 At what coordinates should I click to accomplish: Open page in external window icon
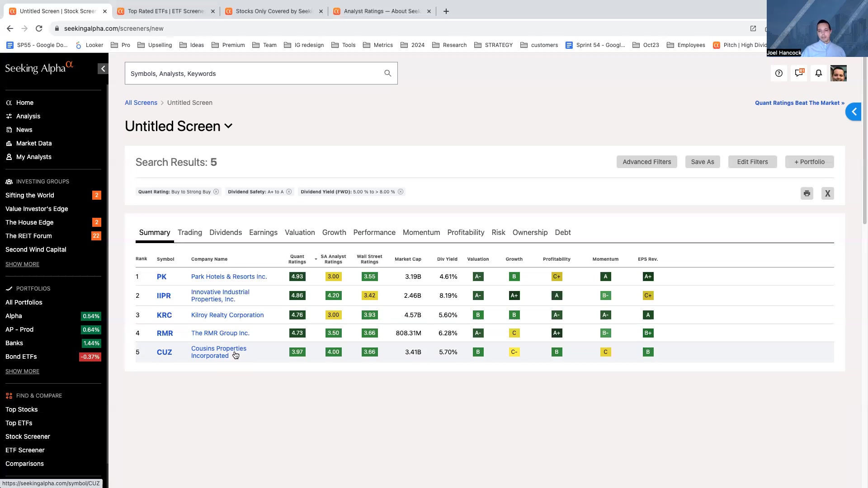pyautogui.click(x=753, y=28)
